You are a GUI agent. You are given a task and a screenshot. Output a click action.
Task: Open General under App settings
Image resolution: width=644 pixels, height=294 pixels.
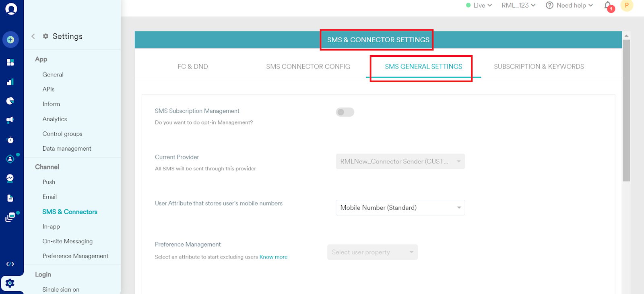pyautogui.click(x=53, y=75)
